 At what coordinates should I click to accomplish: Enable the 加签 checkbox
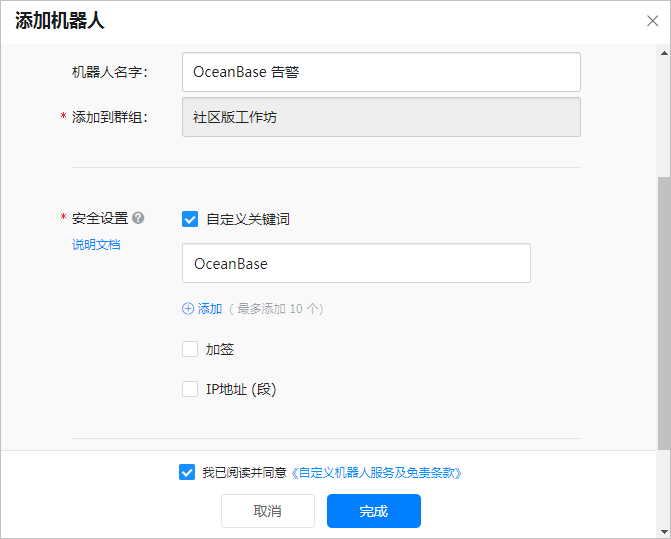[190, 349]
